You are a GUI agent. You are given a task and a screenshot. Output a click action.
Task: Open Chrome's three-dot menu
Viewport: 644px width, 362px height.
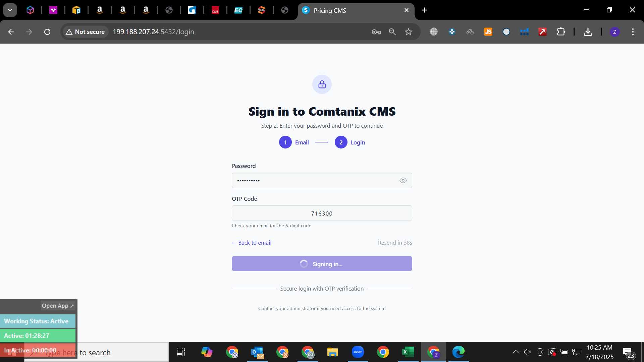click(x=633, y=32)
